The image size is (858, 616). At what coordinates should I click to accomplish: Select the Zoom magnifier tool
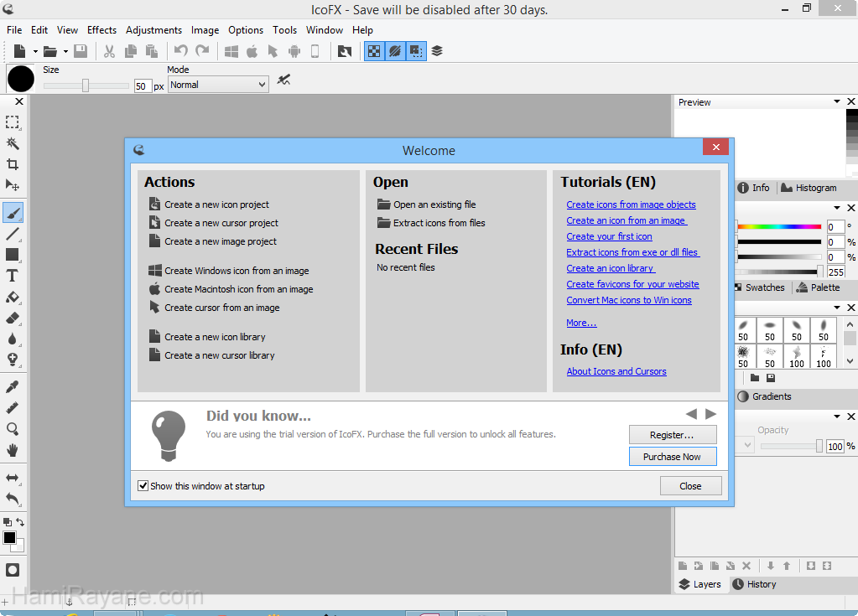point(13,428)
